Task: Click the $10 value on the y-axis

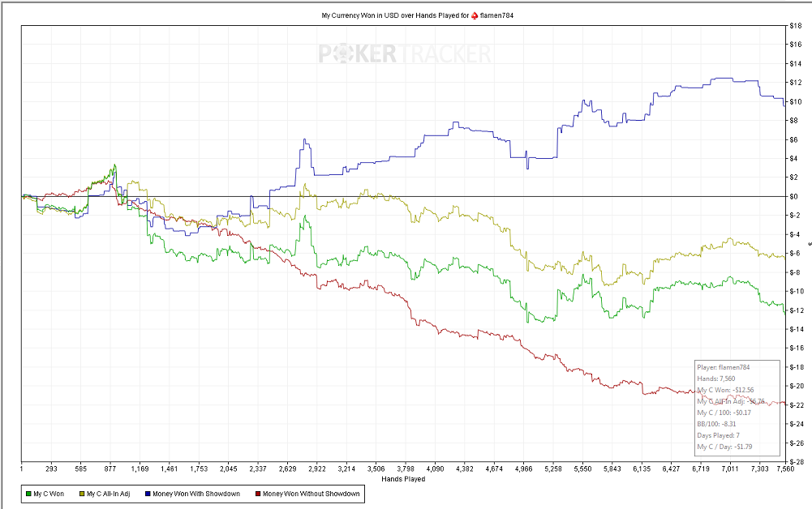Action: tap(796, 101)
